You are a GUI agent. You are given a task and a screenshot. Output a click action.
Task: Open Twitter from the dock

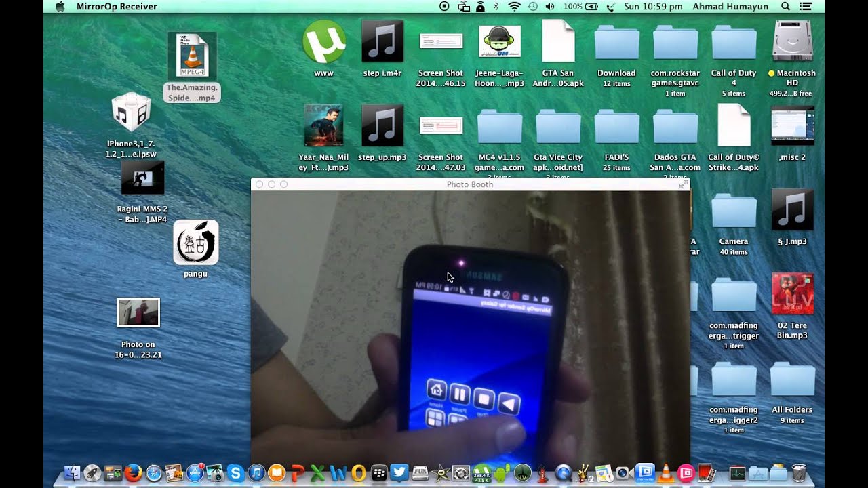(399, 473)
